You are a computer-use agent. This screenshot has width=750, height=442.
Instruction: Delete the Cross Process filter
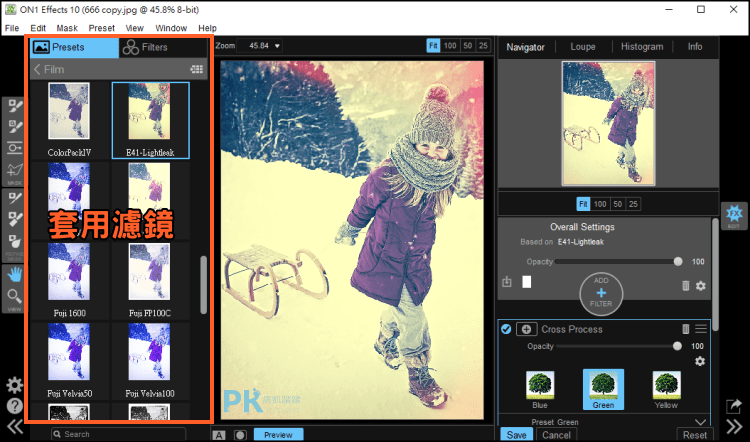pos(685,329)
